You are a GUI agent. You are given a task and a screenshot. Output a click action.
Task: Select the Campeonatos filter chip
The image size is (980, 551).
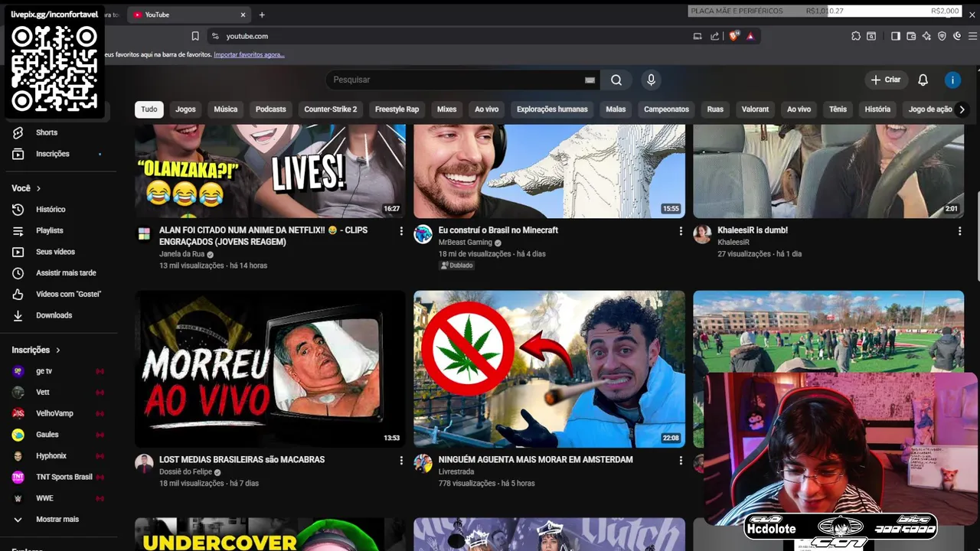pyautogui.click(x=666, y=109)
